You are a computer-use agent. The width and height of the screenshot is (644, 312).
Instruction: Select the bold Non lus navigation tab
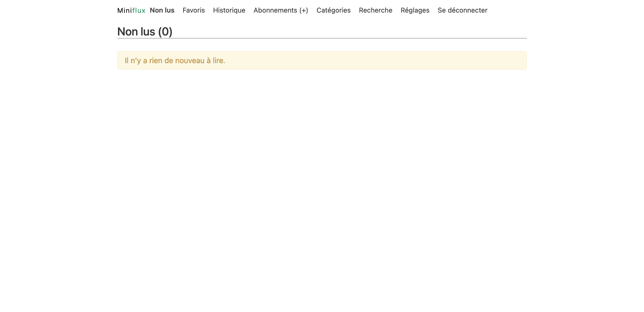pos(162,10)
